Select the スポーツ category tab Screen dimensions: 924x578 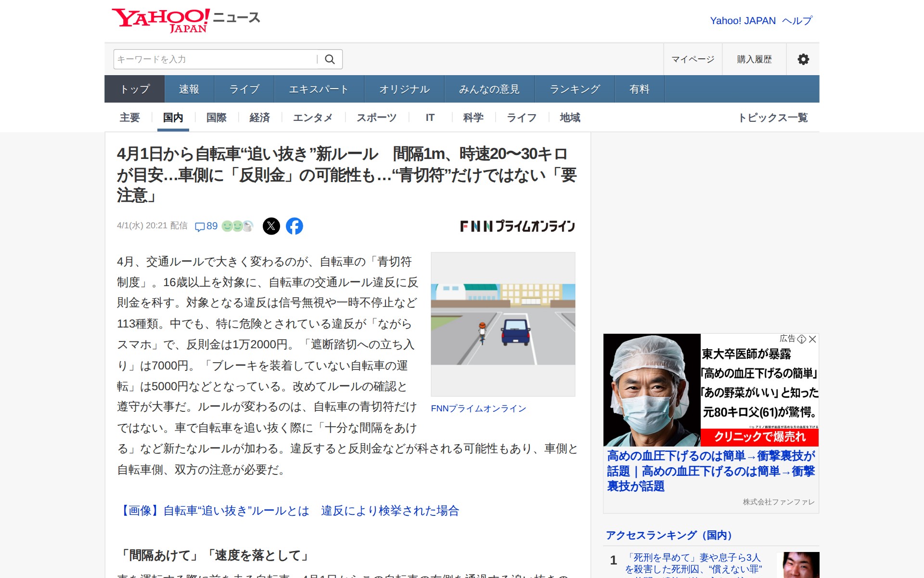(376, 118)
